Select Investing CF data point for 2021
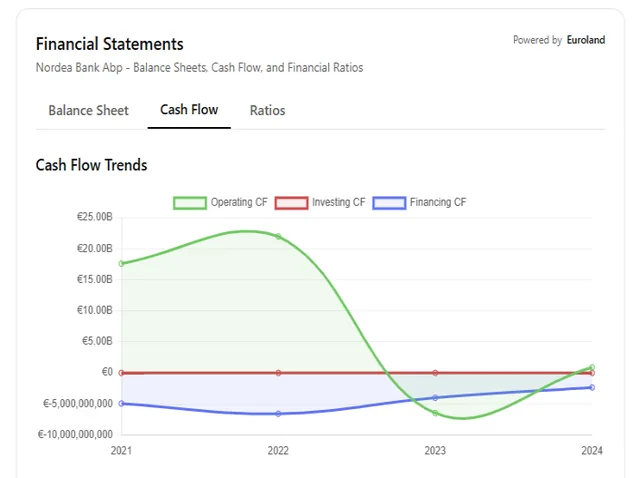 [x=122, y=373]
